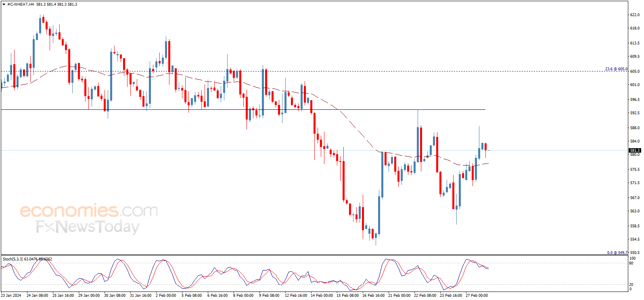Click the 23 Jan 2024 date label

[x=11, y=296]
